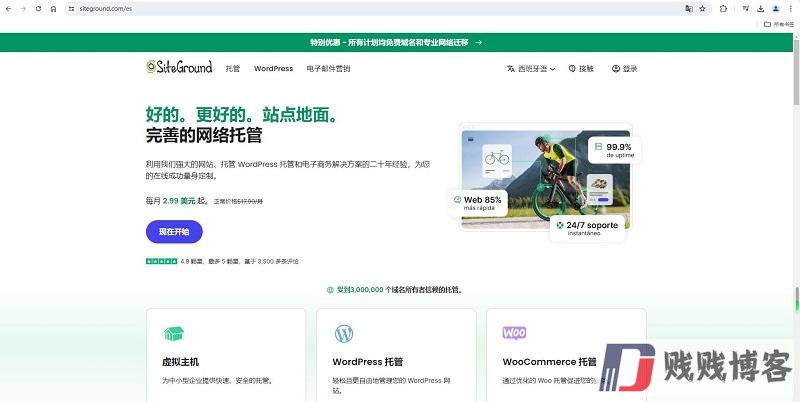This screenshot has height=402, width=800.
Task: Open the browser home page
Action: [53, 9]
